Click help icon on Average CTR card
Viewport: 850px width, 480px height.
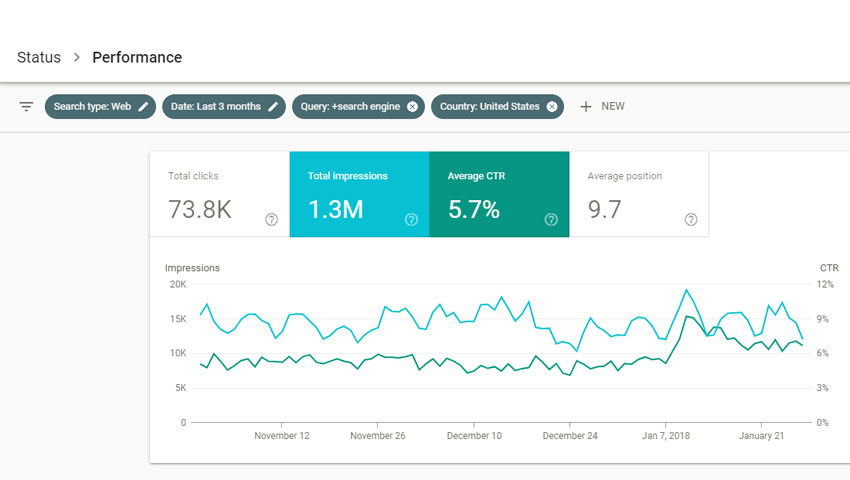pos(551,220)
